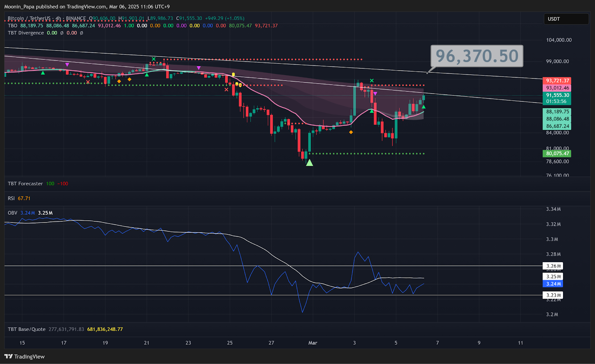This screenshot has width=595, height=364.
Task: Click the small green triangle beside the latest candle
Action: [x=424, y=107]
